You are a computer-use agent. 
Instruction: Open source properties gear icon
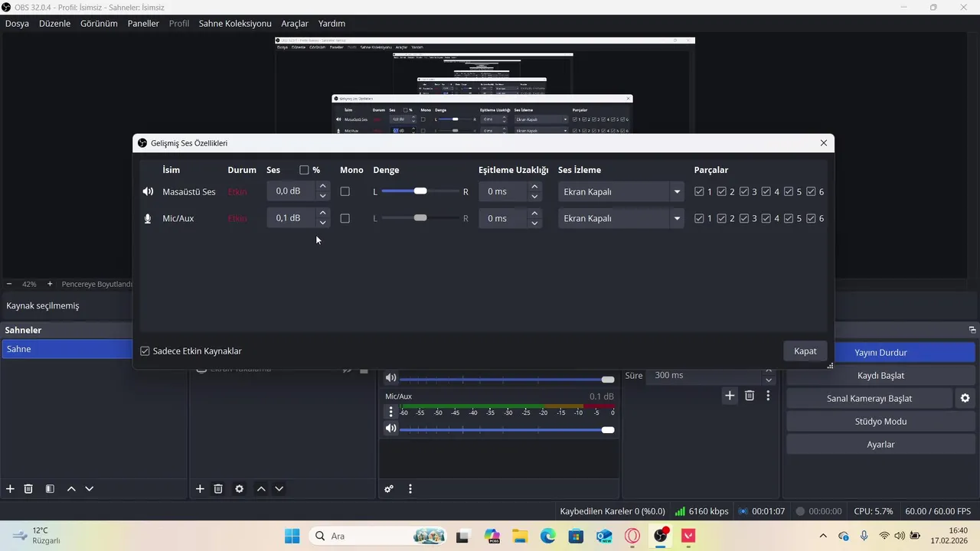click(x=240, y=488)
